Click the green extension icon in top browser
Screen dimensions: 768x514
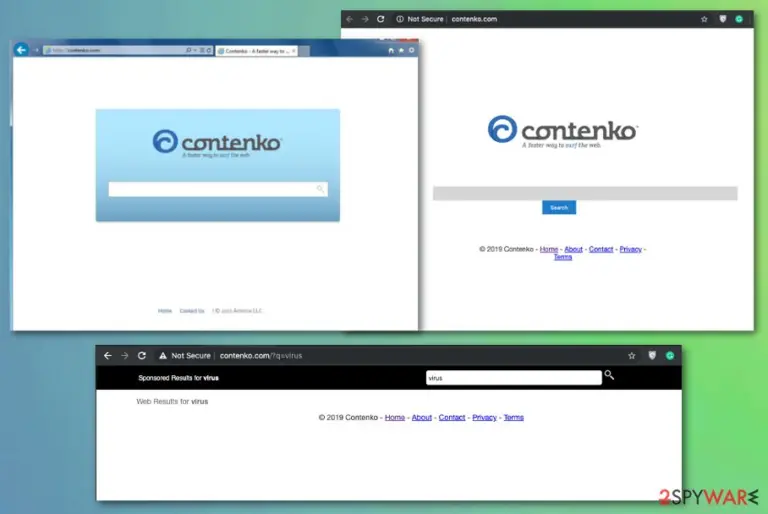[739, 19]
